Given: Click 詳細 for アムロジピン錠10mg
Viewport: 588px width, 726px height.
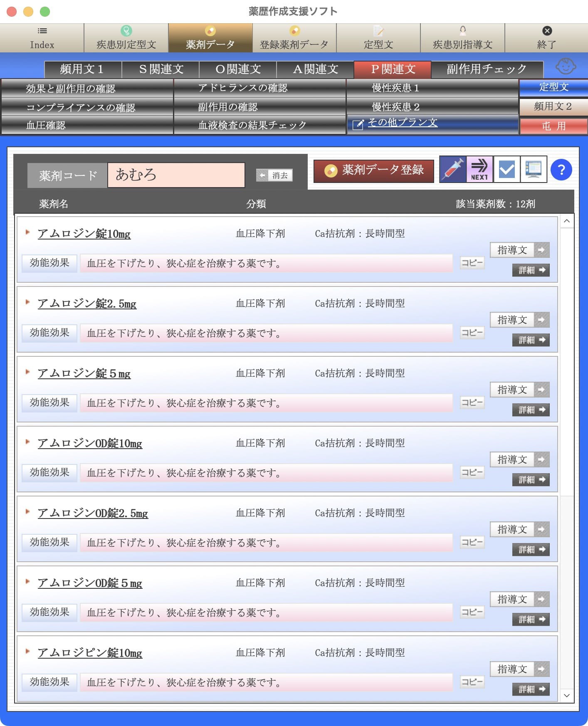Looking at the screenshot, I should pyautogui.click(x=531, y=689).
